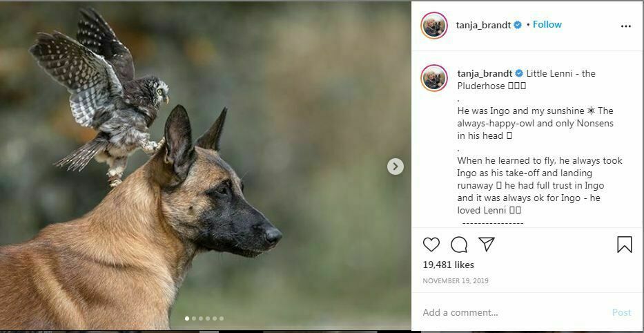Jump to the last carousel dot
This screenshot has height=333, width=644.
point(222,318)
